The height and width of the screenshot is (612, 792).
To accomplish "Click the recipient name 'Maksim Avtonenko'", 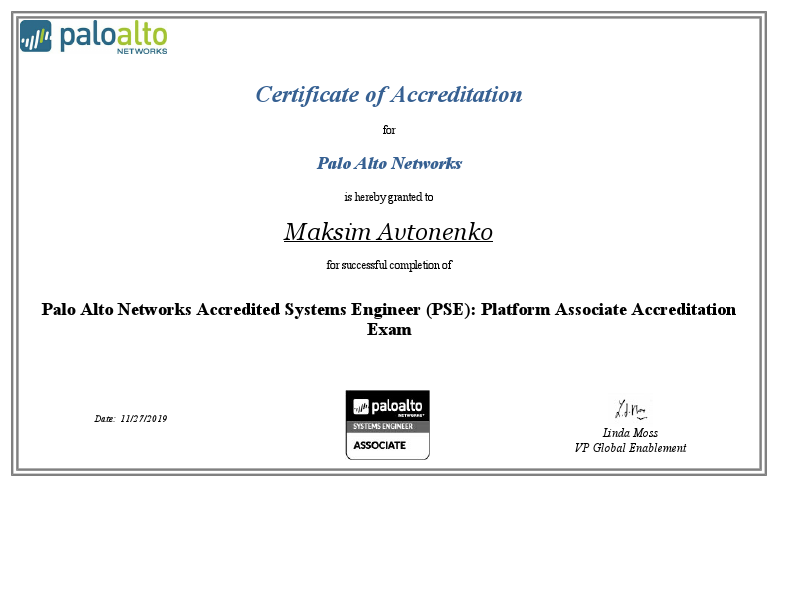I will [388, 232].
